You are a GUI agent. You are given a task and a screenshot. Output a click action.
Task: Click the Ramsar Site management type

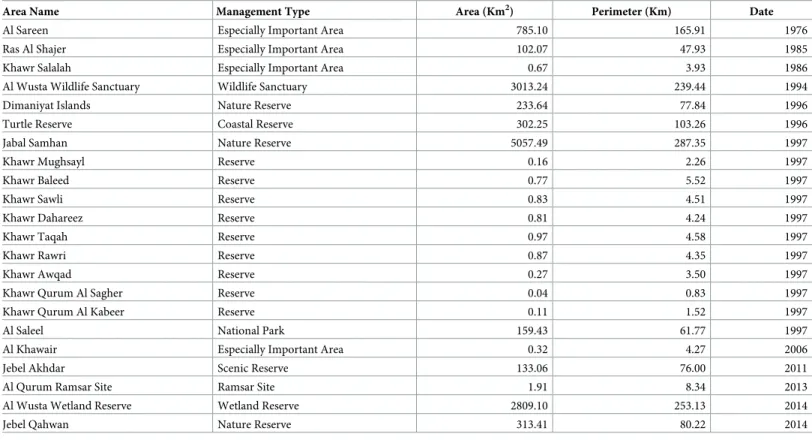pyautogui.click(x=246, y=387)
